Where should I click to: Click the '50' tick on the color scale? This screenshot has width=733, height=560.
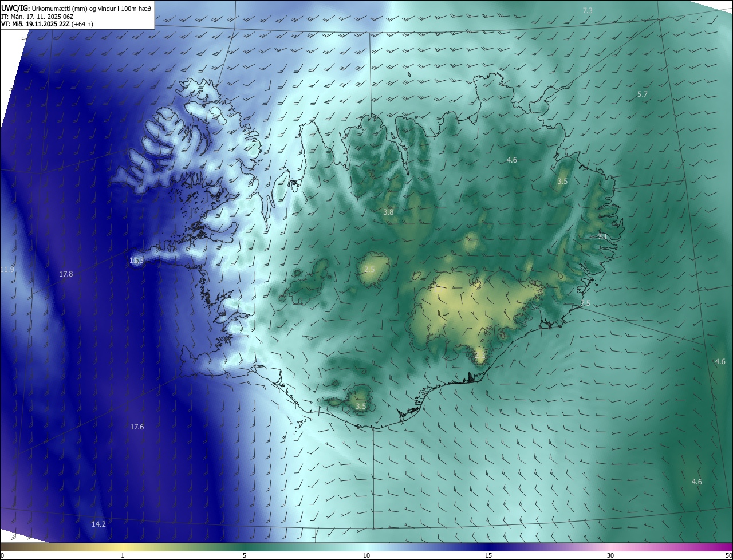pyautogui.click(x=728, y=555)
